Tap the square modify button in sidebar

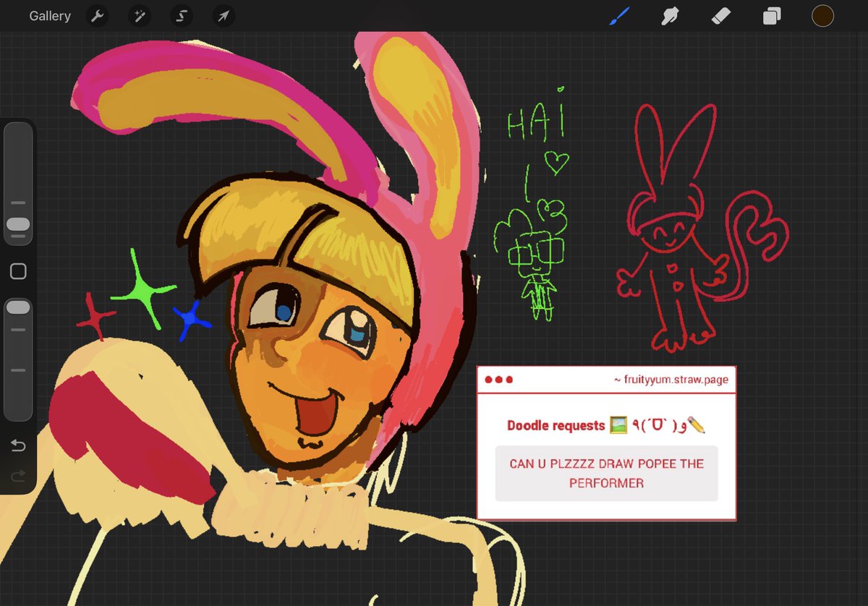[x=18, y=271]
